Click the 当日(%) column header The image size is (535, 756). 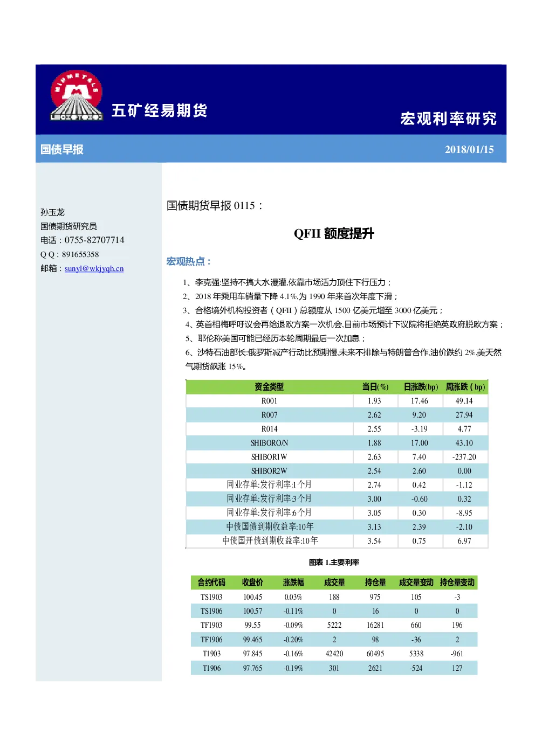(375, 387)
